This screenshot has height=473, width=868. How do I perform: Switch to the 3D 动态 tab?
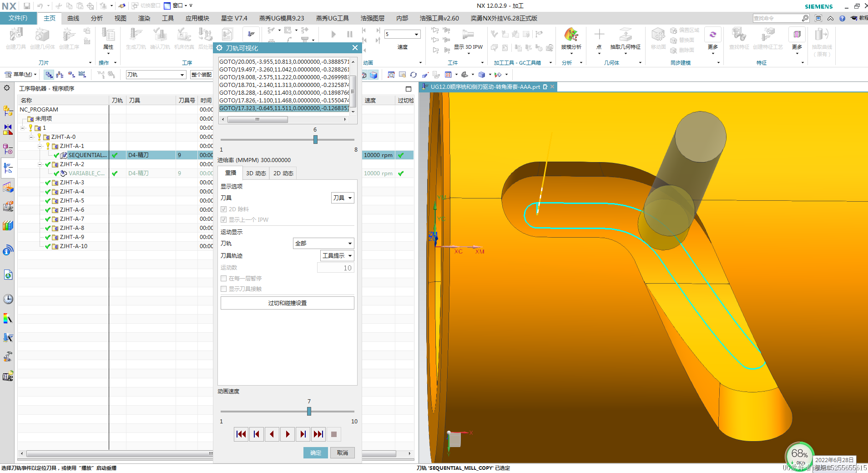click(x=256, y=173)
